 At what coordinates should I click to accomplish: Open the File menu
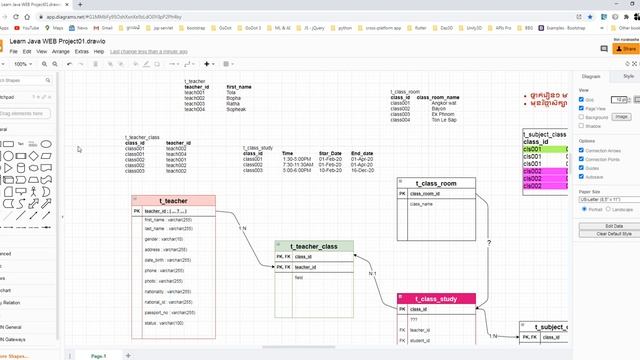pos(13,52)
